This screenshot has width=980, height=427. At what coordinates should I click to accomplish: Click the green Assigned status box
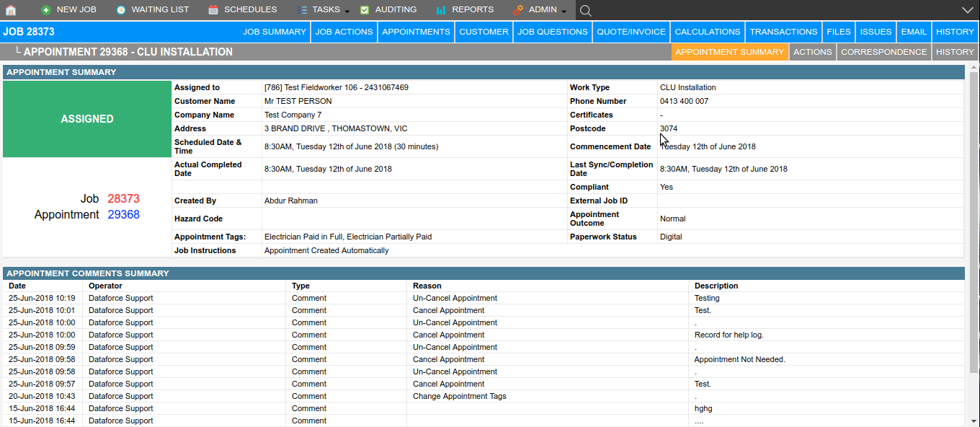[87, 119]
